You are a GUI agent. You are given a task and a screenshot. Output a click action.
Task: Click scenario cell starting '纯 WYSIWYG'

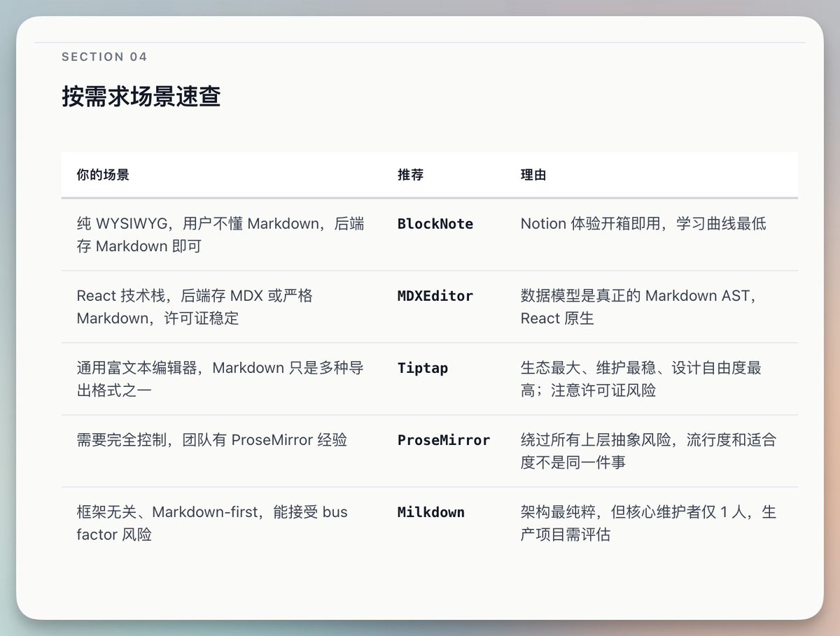pos(220,234)
